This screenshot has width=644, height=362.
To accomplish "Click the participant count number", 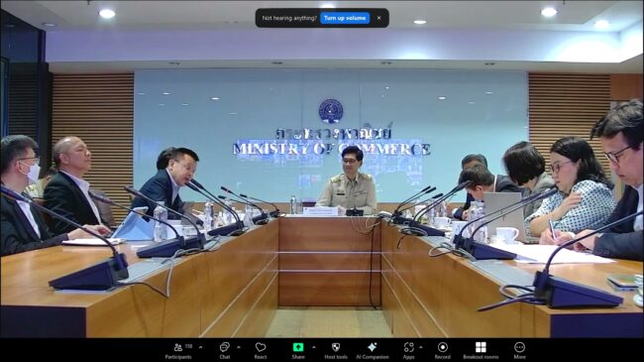I will (x=188, y=346).
